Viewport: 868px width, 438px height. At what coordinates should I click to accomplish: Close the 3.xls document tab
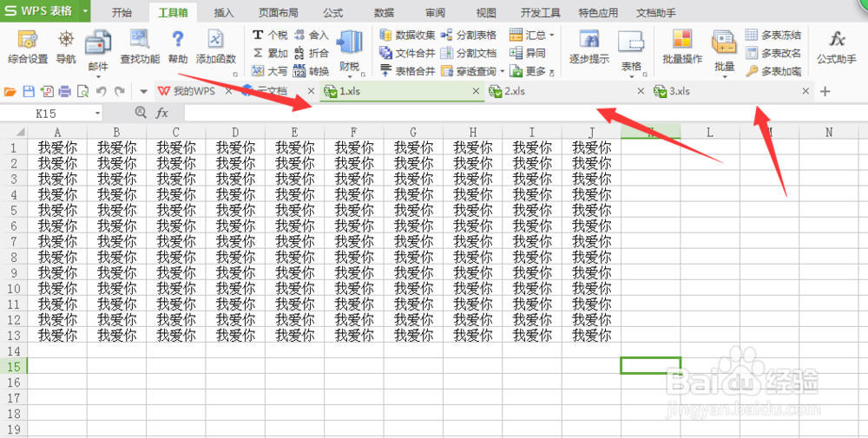pyautogui.click(x=806, y=91)
